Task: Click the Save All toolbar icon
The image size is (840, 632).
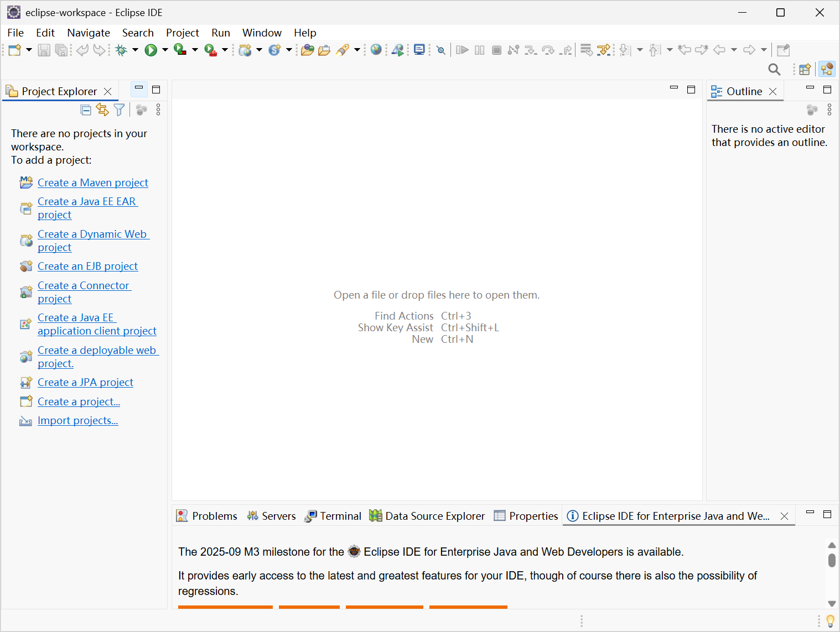Action: (x=61, y=50)
